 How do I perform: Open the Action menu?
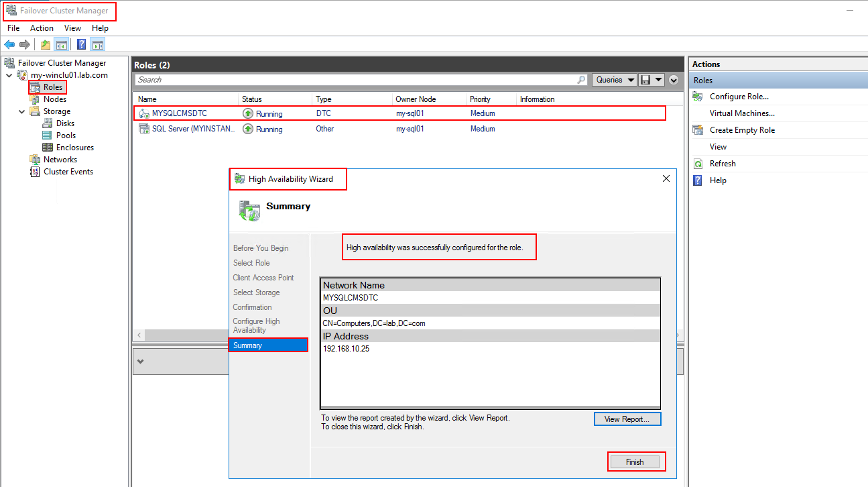click(x=42, y=28)
